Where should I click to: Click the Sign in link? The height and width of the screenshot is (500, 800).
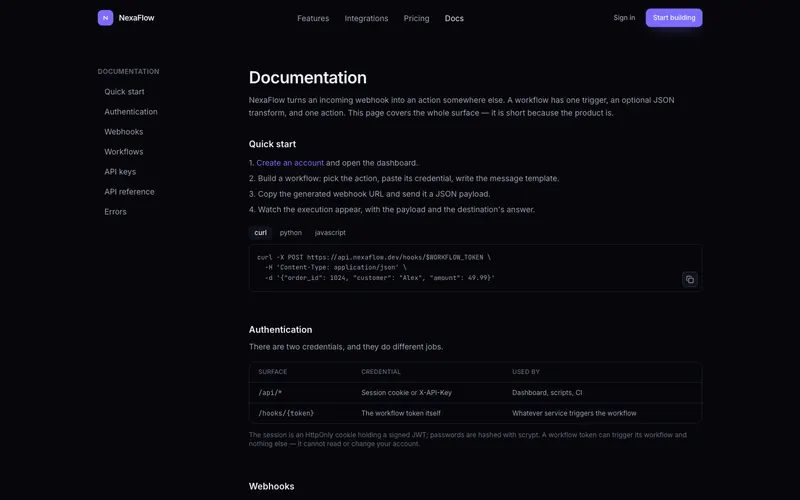coord(624,18)
